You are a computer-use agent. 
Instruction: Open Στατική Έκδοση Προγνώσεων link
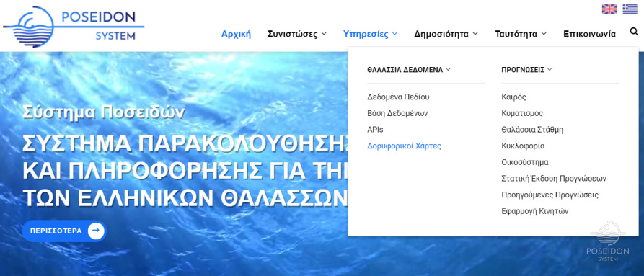554,179
